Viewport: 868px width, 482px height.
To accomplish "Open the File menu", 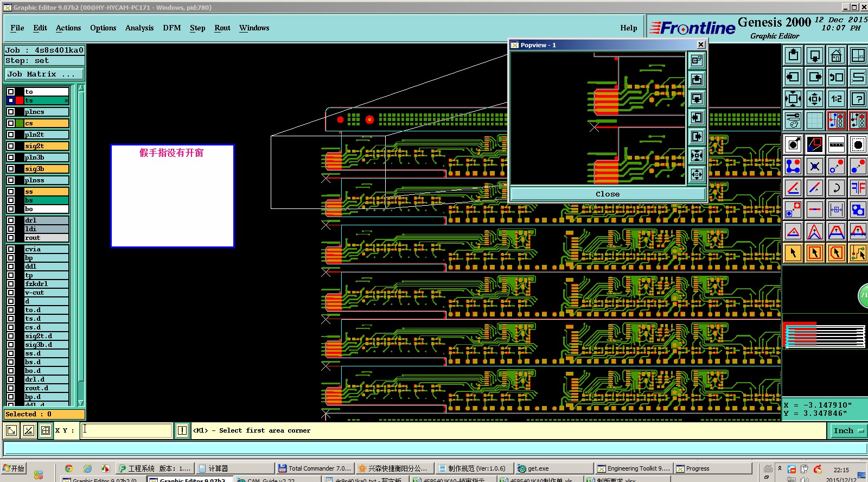I will click(17, 28).
